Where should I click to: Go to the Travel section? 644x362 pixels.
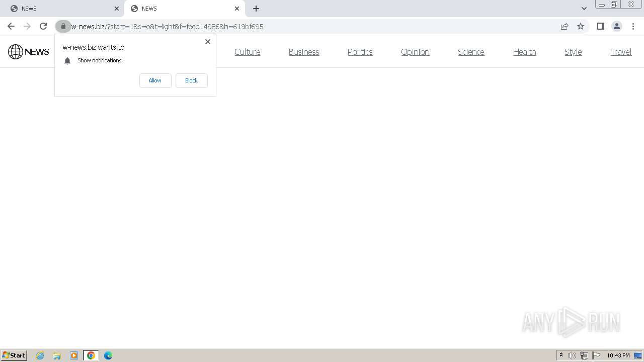pos(621,52)
